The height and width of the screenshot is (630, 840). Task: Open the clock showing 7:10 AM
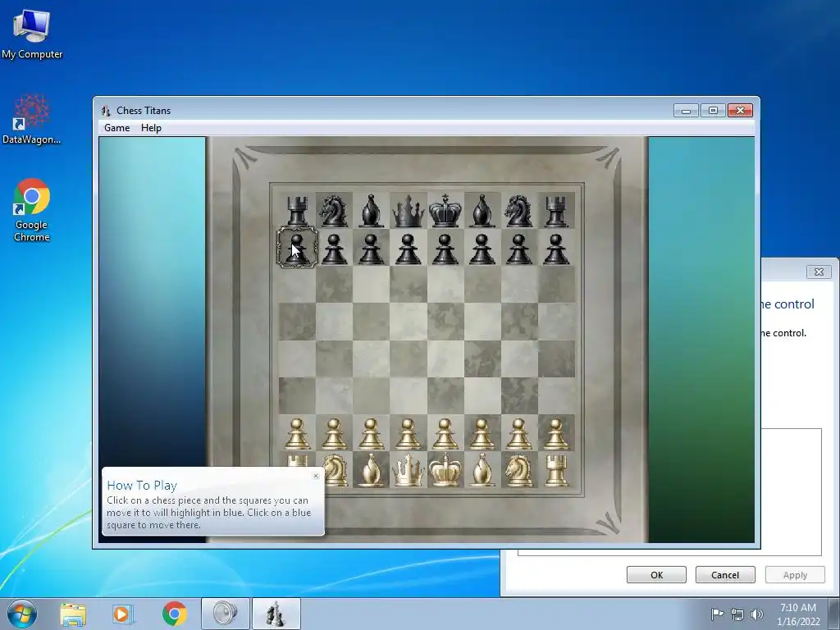(798, 614)
